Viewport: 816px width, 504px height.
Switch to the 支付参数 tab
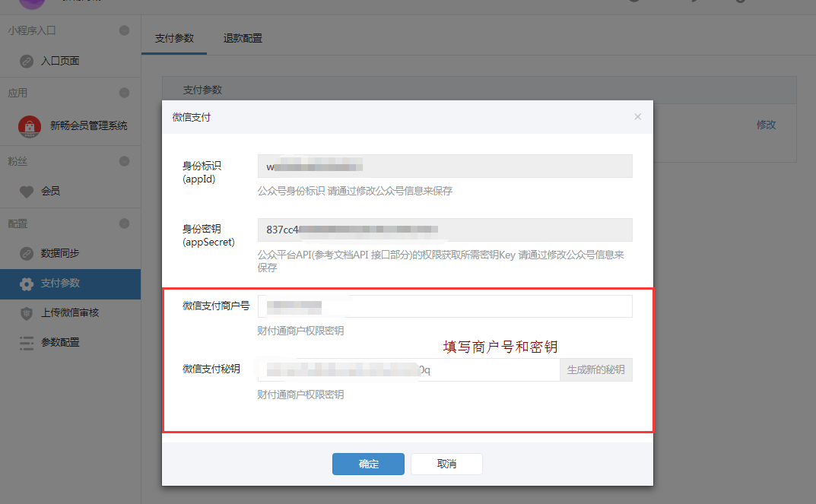tap(174, 38)
